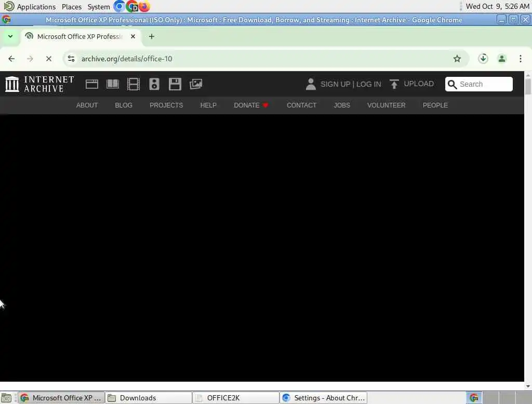Viewport: 532px width, 404px height.
Task: Open the Chrome profile icon
Action: (502, 59)
